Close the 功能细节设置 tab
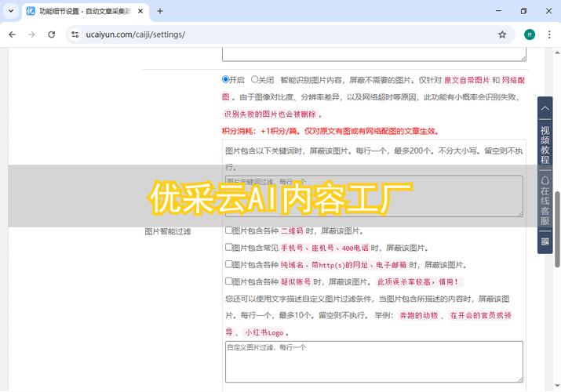Image resolution: width=561 pixels, height=392 pixels. tap(140, 11)
